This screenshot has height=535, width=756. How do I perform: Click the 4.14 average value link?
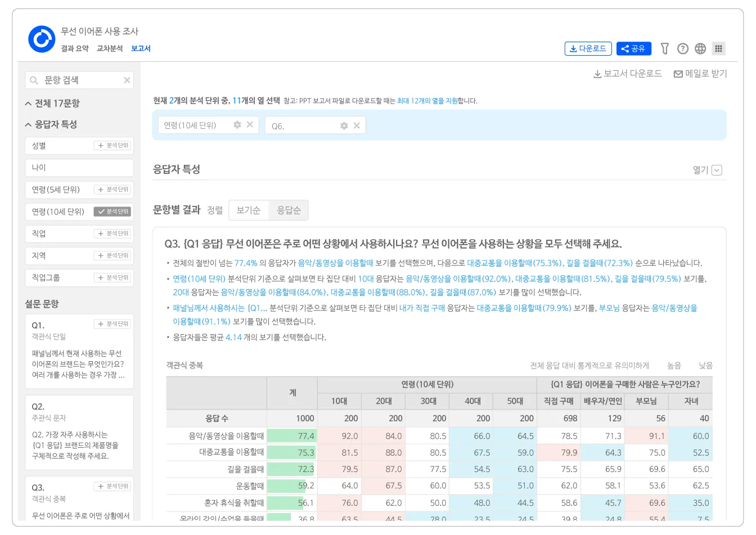pos(233,338)
